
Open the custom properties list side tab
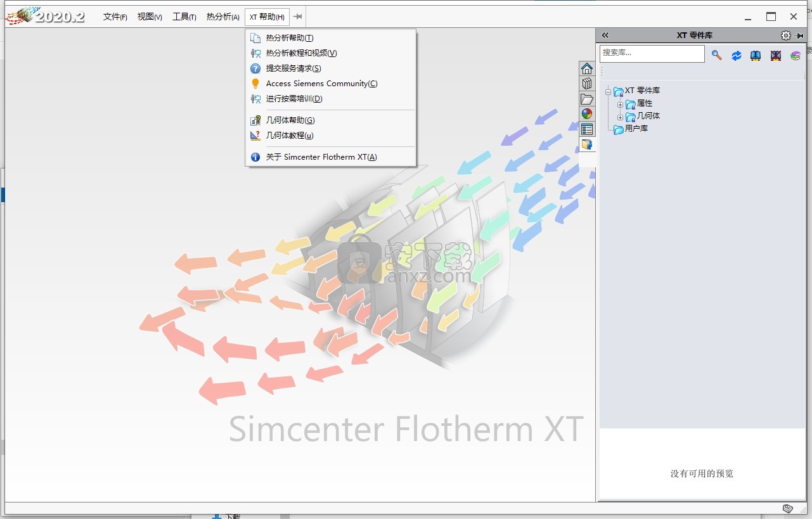587,129
